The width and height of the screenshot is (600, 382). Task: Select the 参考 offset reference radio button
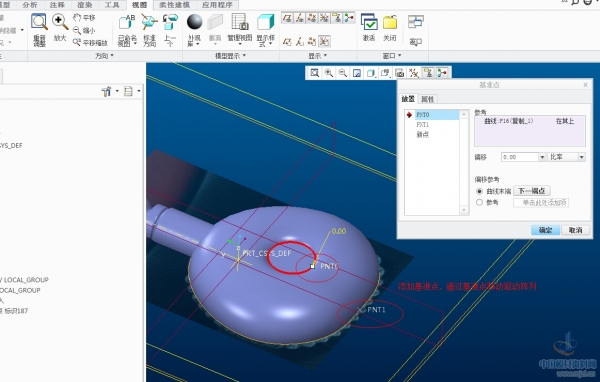coord(479,202)
